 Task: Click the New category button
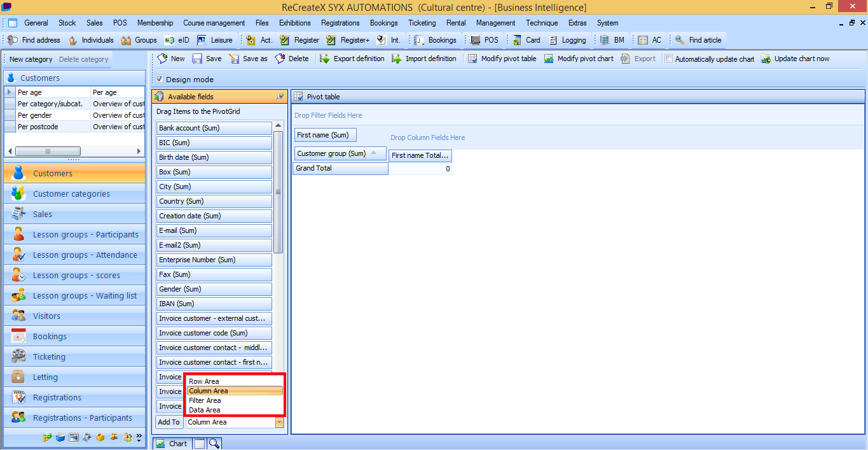pos(31,59)
